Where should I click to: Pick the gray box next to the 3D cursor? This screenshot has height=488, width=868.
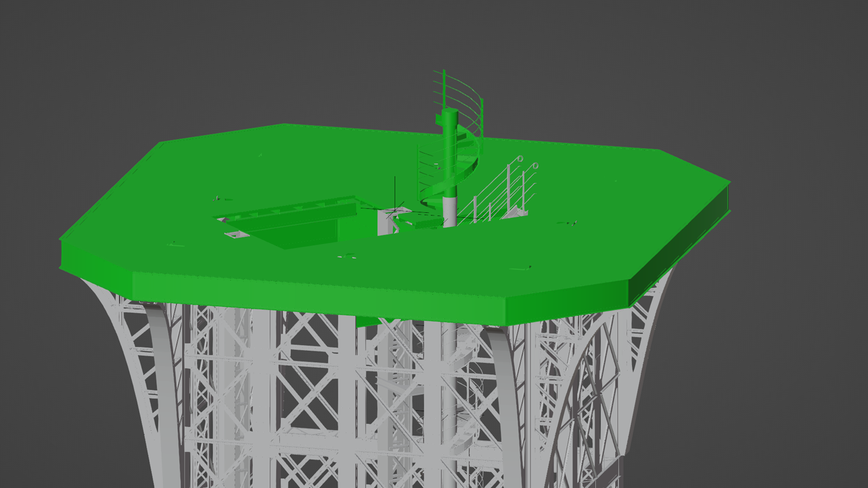click(x=386, y=221)
